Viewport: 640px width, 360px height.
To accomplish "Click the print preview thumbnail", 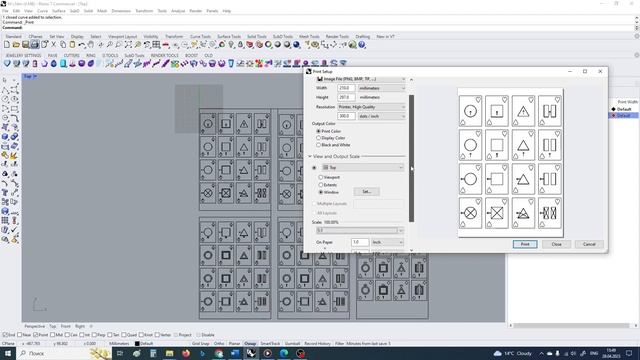I will coord(510,163).
